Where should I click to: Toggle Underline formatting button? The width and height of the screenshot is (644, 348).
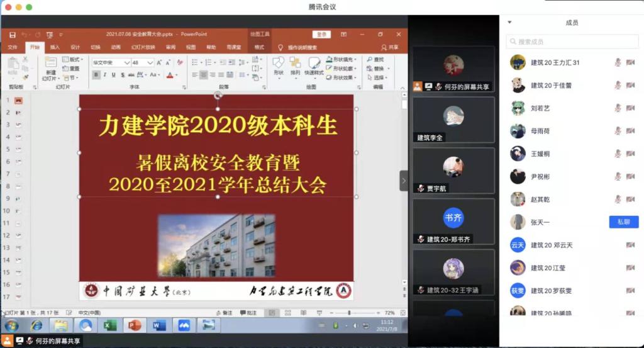click(113, 75)
